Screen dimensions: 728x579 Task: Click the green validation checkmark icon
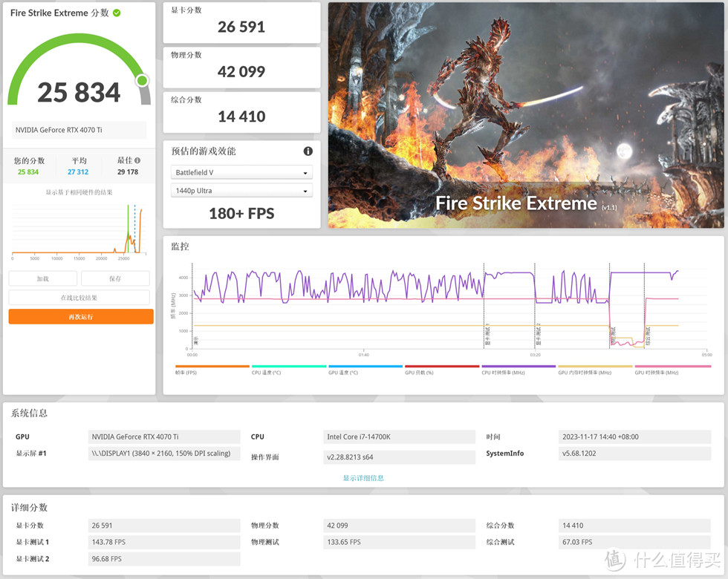117,13
